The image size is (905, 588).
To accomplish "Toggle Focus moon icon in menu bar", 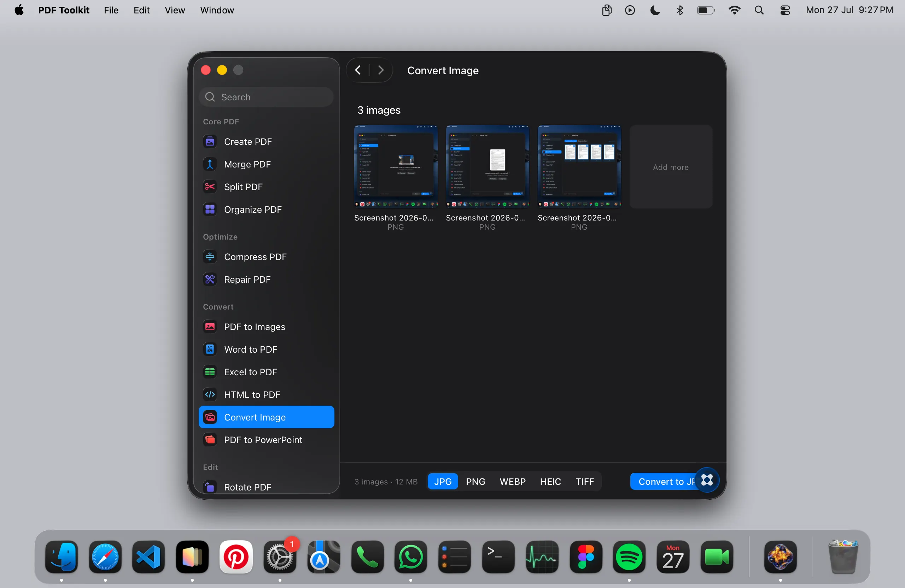I will [655, 10].
